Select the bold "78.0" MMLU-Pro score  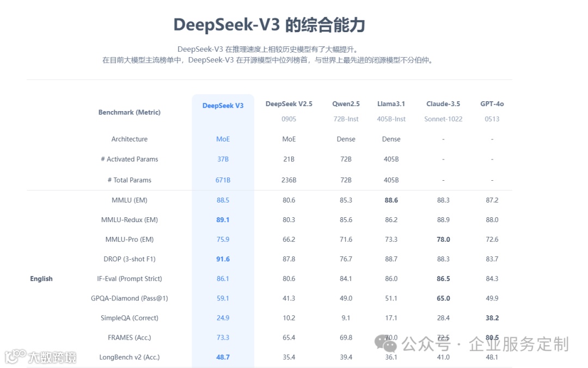click(x=443, y=240)
